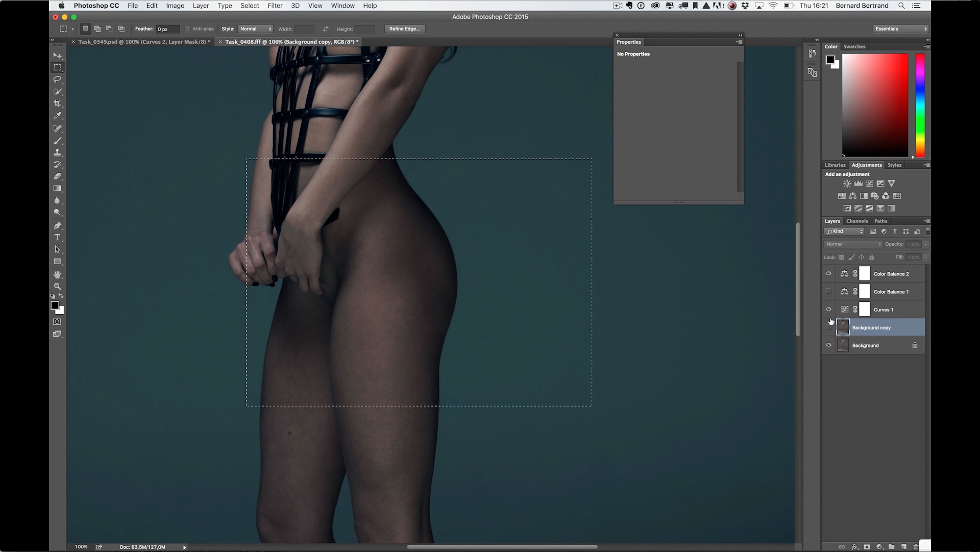Open the Image menu

[x=175, y=6]
